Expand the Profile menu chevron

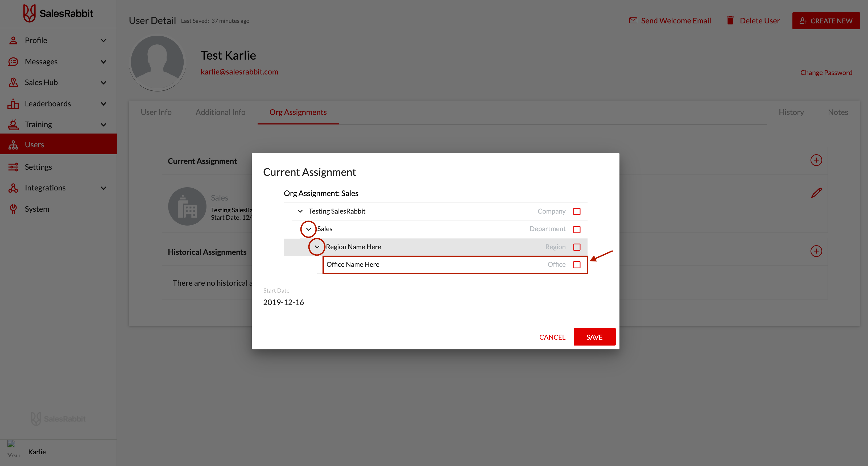click(104, 40)
